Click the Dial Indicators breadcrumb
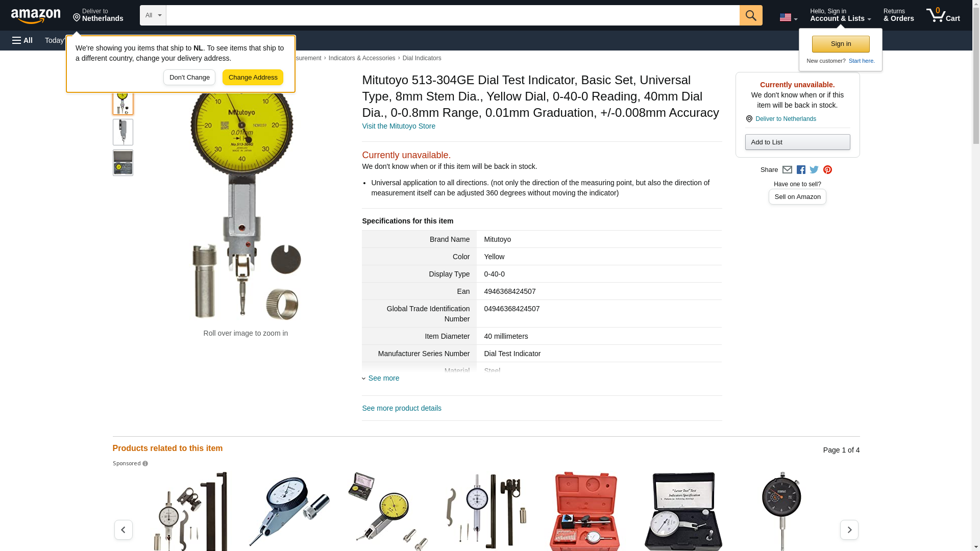Image resolution: width=980 pixels, height=551 pixels. [422, 58]
